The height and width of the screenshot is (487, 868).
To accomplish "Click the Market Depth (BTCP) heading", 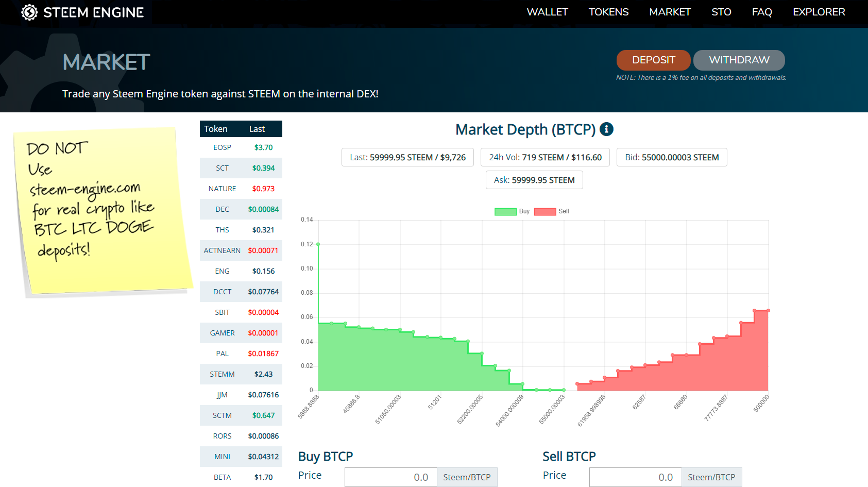I will (525, 129).
